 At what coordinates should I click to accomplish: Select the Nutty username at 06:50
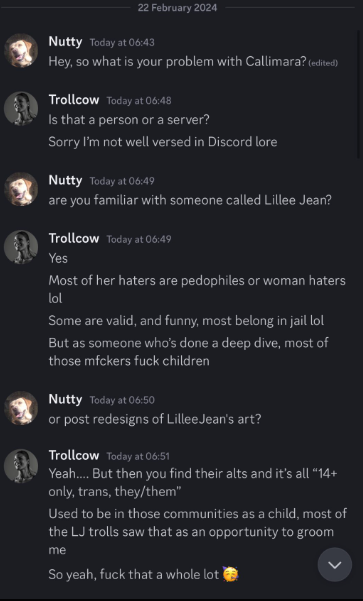click(65, 399)
